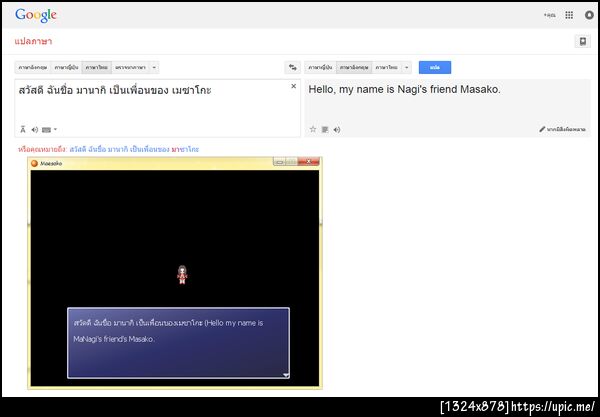Click the girl character sprite in game
This screenshot has height=417, width=600.
pyautogui.click(x=182, y=275)
